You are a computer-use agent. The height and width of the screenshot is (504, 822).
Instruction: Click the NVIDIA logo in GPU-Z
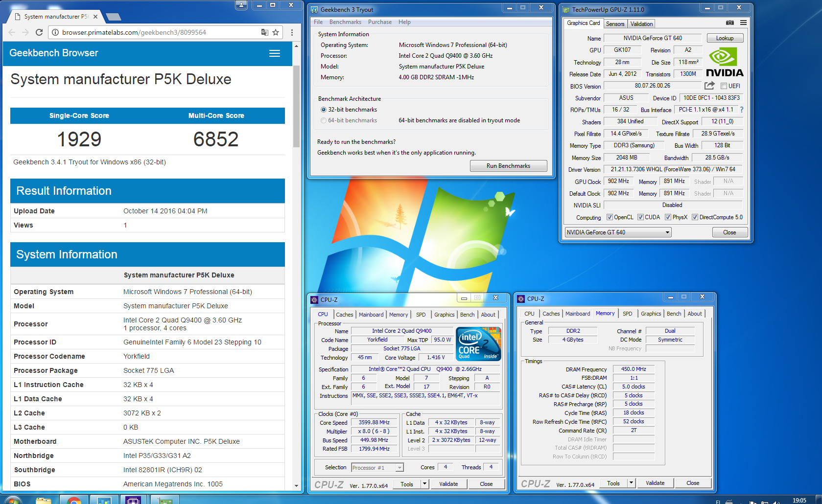click(725, 62)
